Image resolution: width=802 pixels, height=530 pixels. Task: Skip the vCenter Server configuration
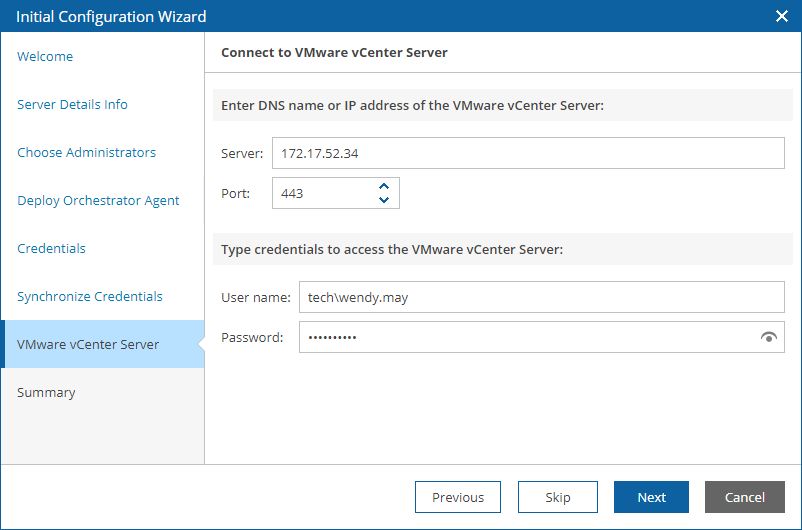(x=558, y=497)
